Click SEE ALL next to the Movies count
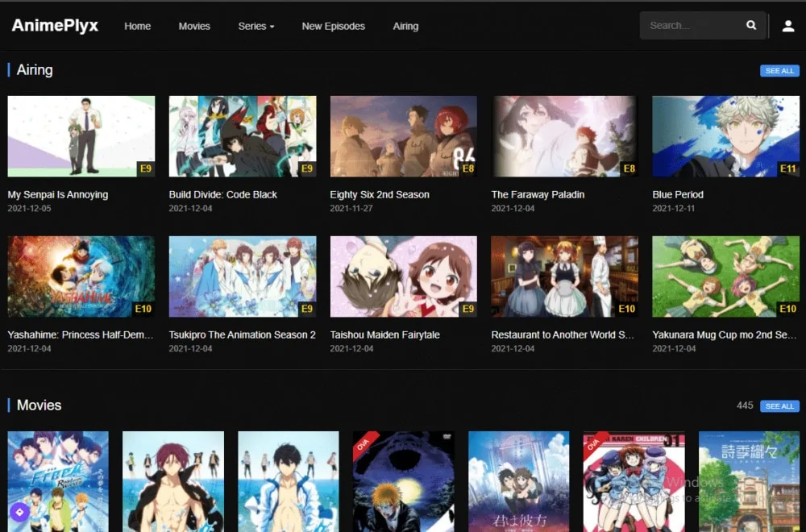This screenshot has width=806, height=532. coord(779,405)
